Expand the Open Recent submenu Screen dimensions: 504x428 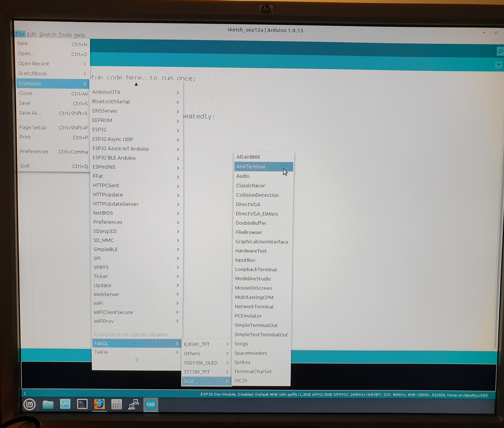53,64
